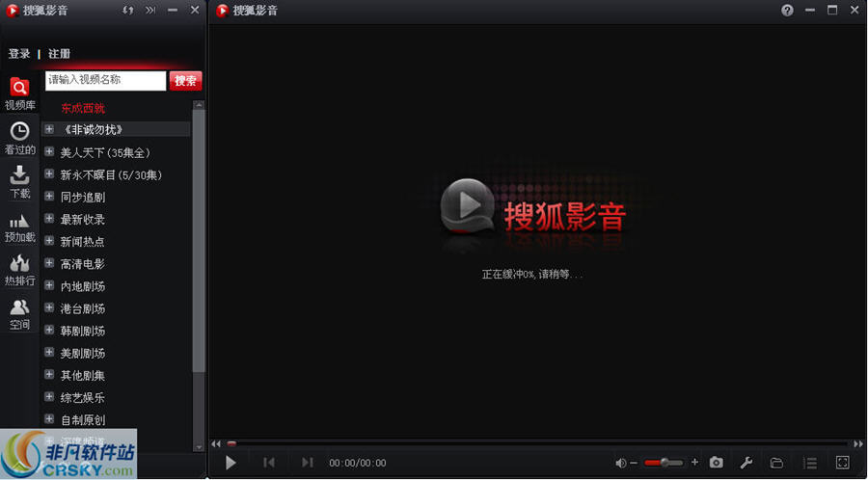Expand the 同步追剧 category
Image resolution: width=868 pixels, height=480 pixels.
tap(49, 197)
